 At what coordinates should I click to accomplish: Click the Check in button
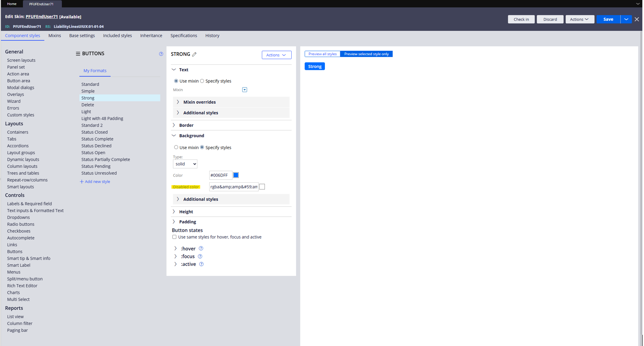(x=521, y=19)
